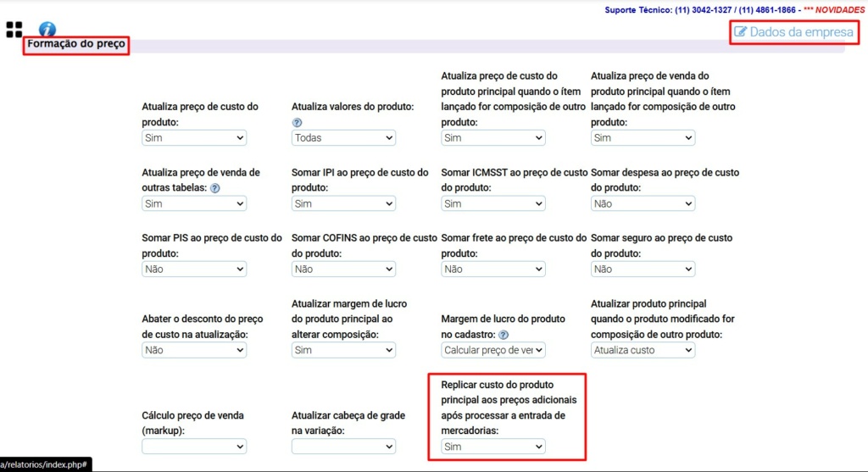Click the Somar ICMSST ao preço de custo label
This screenshot has height=472, width=868.
click(x=515, y=180)
